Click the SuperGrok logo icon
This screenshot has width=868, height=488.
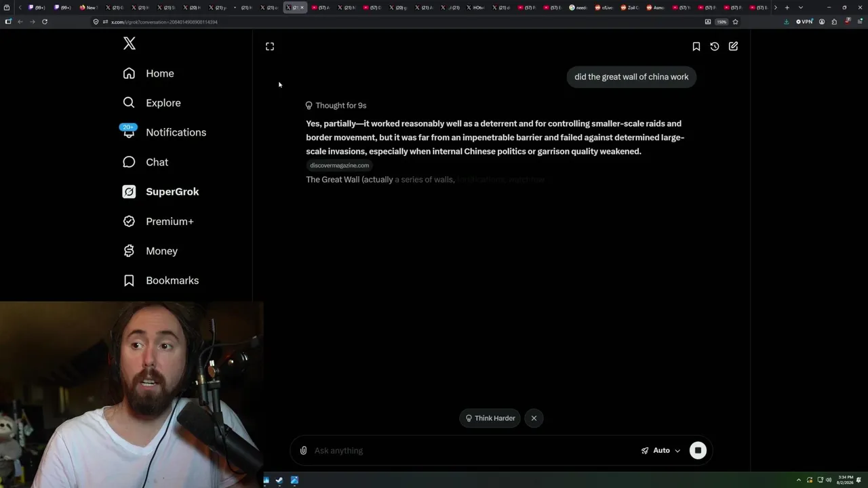coord(129,192)
